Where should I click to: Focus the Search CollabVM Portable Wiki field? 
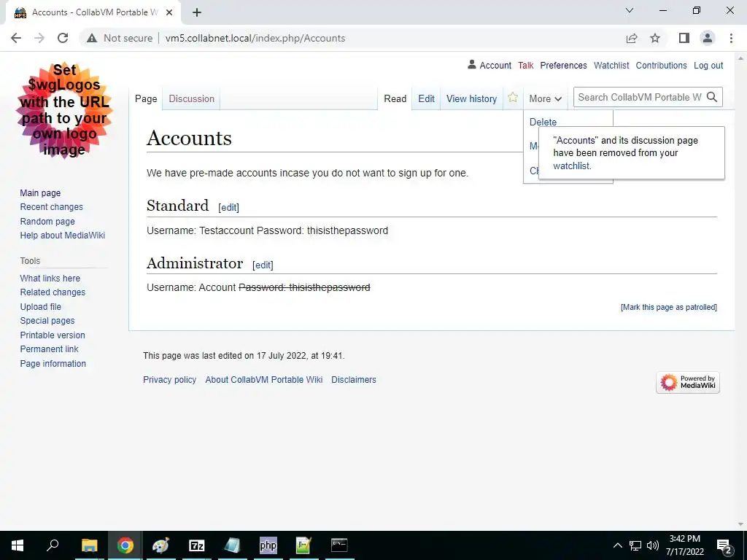click(x=639, y=97)
